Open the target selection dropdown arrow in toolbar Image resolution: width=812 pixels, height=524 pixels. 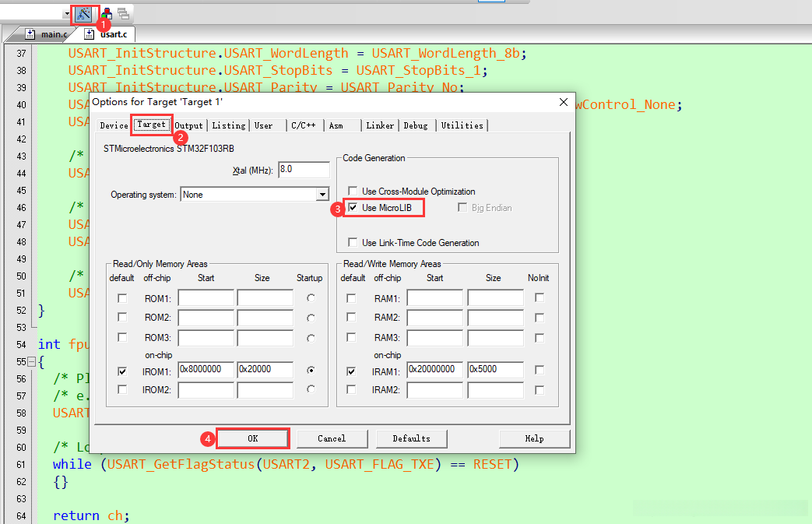point(67,14)
